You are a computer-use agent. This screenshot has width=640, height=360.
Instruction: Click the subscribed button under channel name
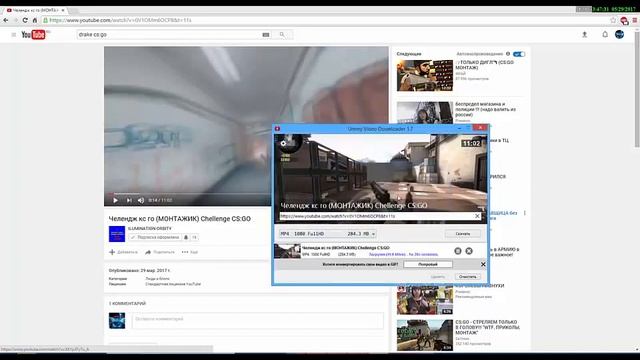click(x=155, y=237)
